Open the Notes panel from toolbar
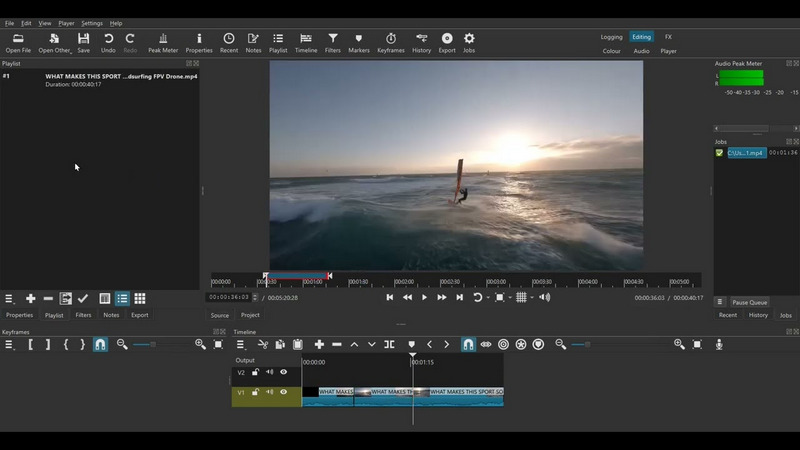 pos(253,43)
